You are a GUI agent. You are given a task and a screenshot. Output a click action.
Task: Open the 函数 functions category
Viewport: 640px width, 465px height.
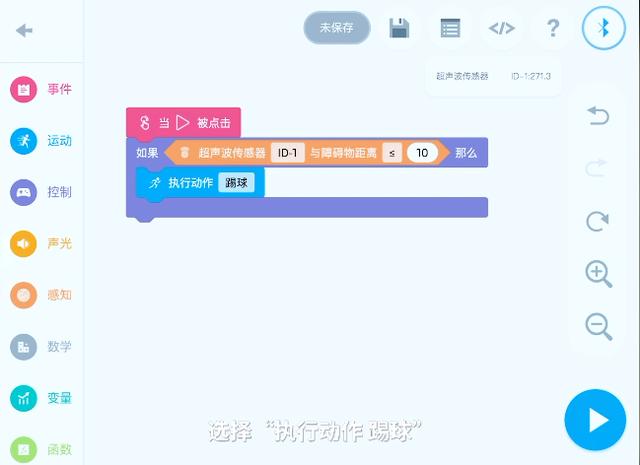pos(41,449)
